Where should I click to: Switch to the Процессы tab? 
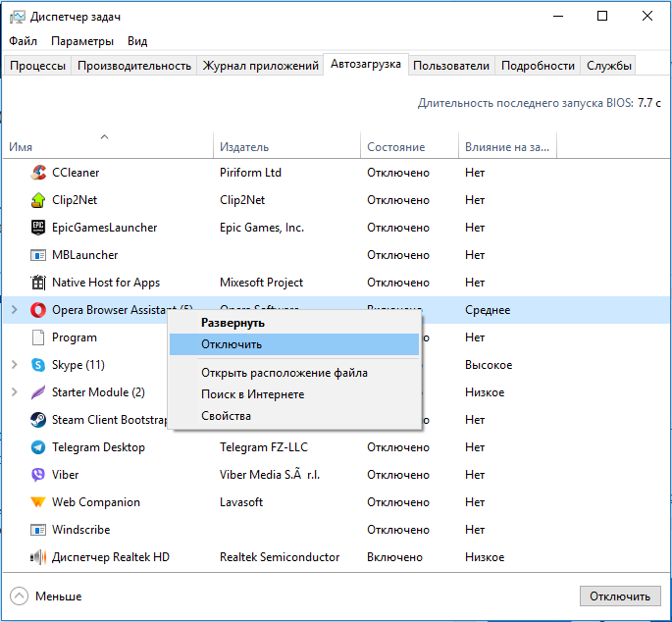pyautogui.click(x=37, y=66)
